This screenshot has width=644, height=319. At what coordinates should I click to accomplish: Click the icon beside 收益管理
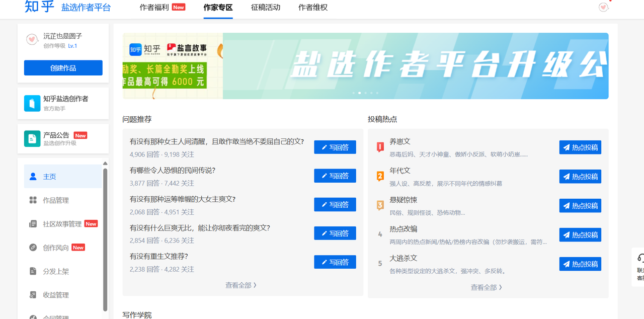pyautogui.click(x=33, y=295)
